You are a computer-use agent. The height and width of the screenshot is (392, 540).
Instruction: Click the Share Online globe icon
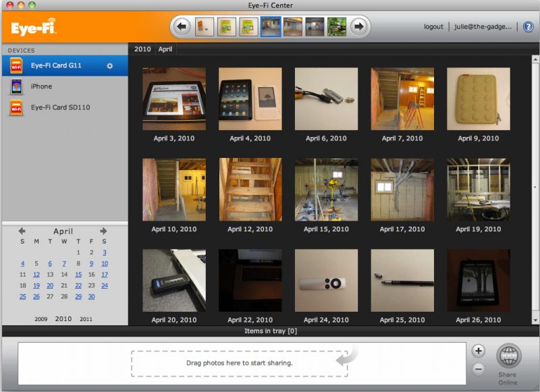(x=509, y=356)
